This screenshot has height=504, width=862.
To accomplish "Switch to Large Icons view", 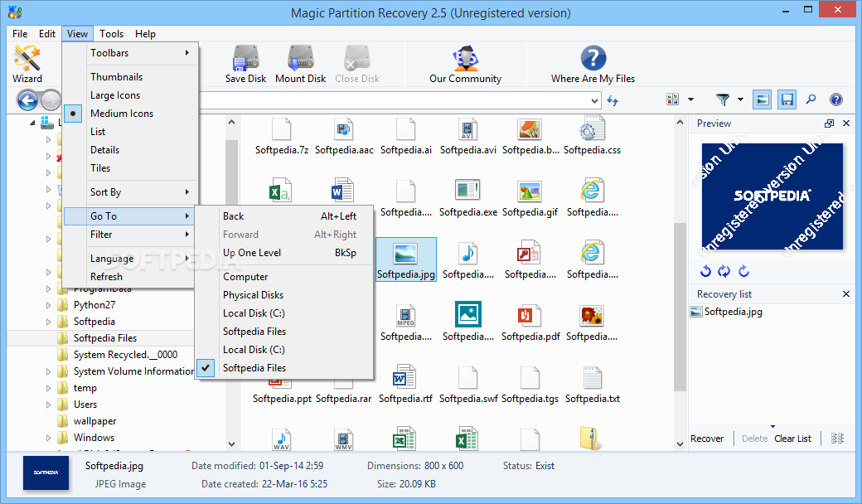I will (x=130, y=95).
